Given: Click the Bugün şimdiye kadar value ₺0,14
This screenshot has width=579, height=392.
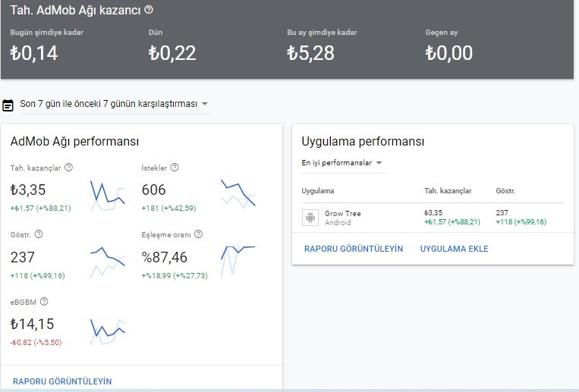Looking at the screenshot, I should pos(34,53).
